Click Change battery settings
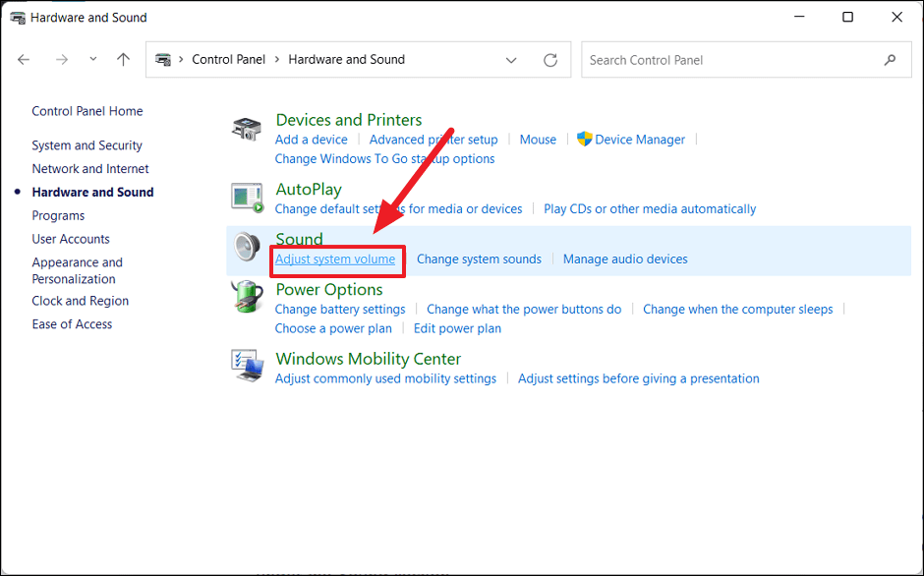Viewport: 924px width, 576px height. click(x=340, y=310)
